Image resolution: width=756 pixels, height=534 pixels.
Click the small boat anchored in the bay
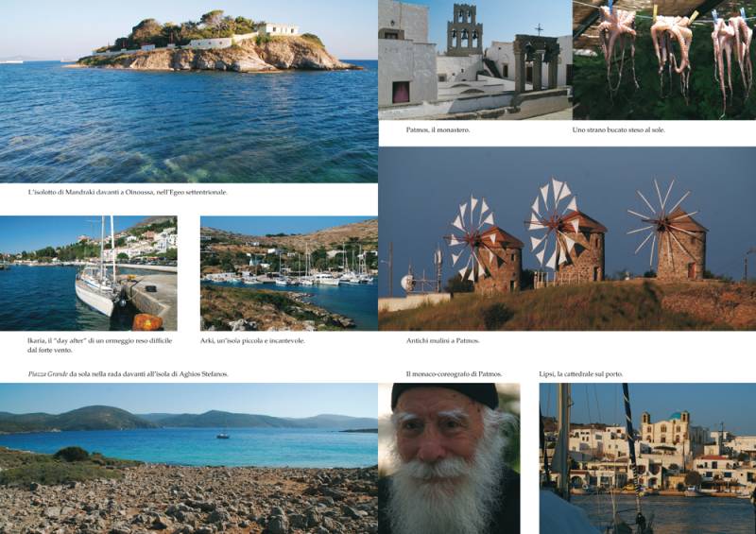click(223, 436)
